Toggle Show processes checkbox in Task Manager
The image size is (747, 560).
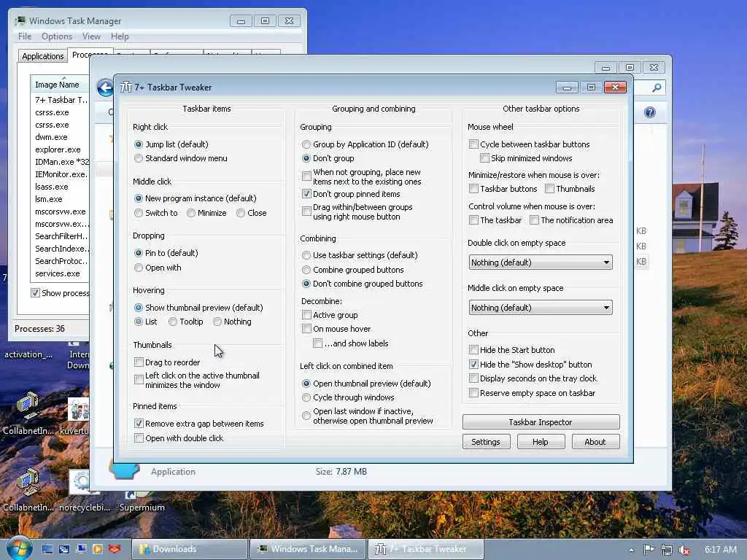point(35,293)
